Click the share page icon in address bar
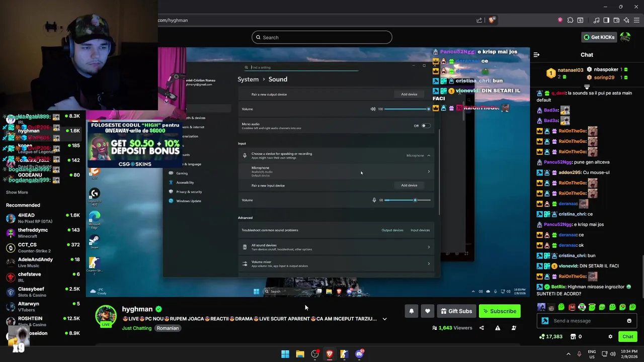This screenshot has height=362, width=644. pos(479,20)
